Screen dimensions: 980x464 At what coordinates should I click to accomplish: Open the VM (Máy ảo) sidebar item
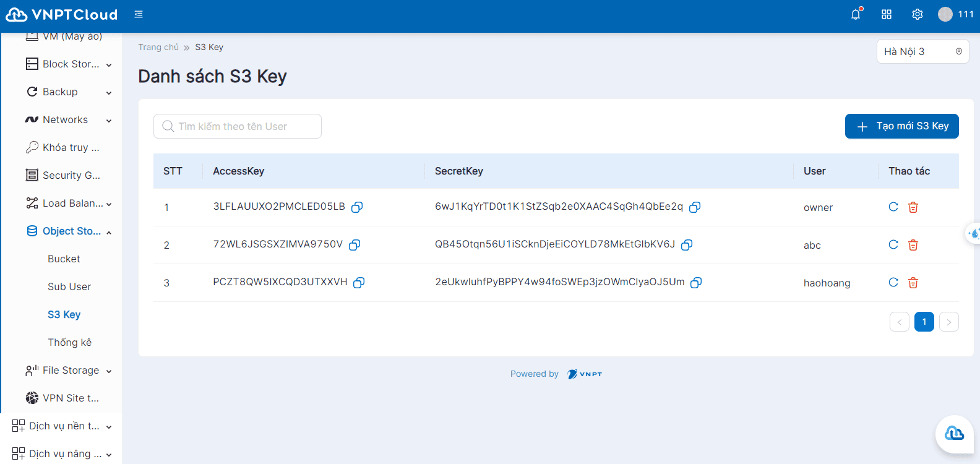coord(64,37)
